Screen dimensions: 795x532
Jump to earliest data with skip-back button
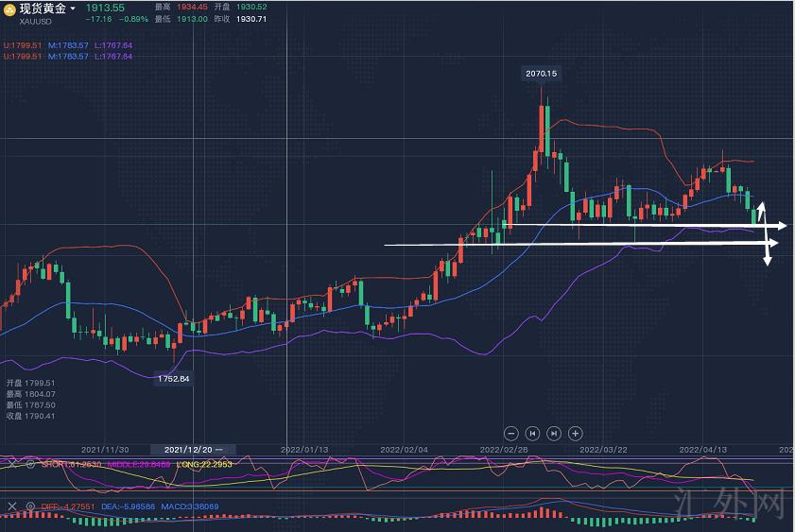click(532, 434)
